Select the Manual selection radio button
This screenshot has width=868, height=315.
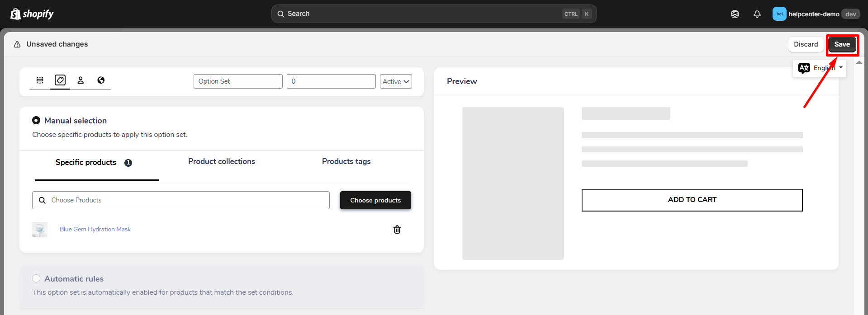36,120
